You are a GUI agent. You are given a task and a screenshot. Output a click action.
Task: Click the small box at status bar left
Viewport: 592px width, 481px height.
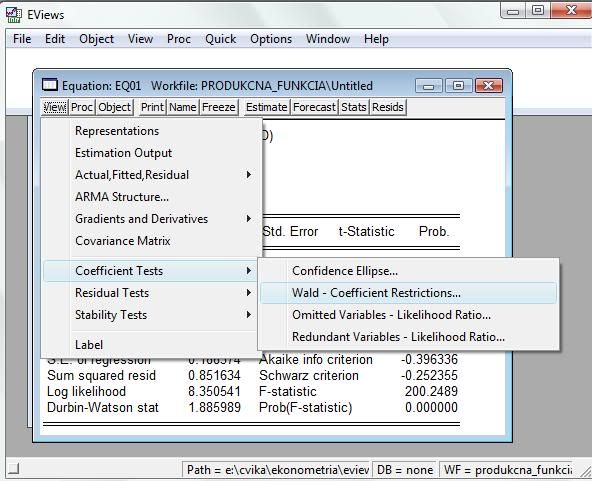pos(14,469)
